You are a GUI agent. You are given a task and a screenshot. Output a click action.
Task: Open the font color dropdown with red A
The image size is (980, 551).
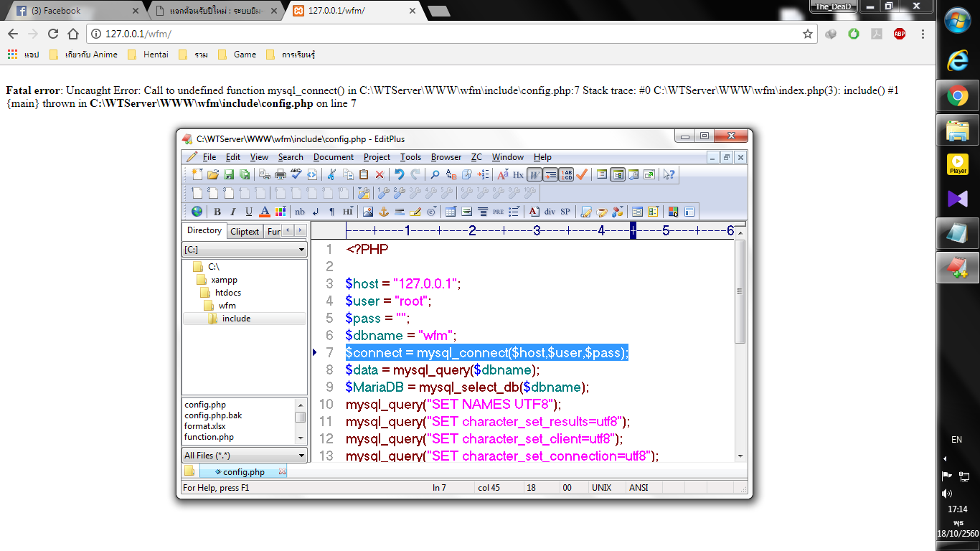(x=264, y=212)
